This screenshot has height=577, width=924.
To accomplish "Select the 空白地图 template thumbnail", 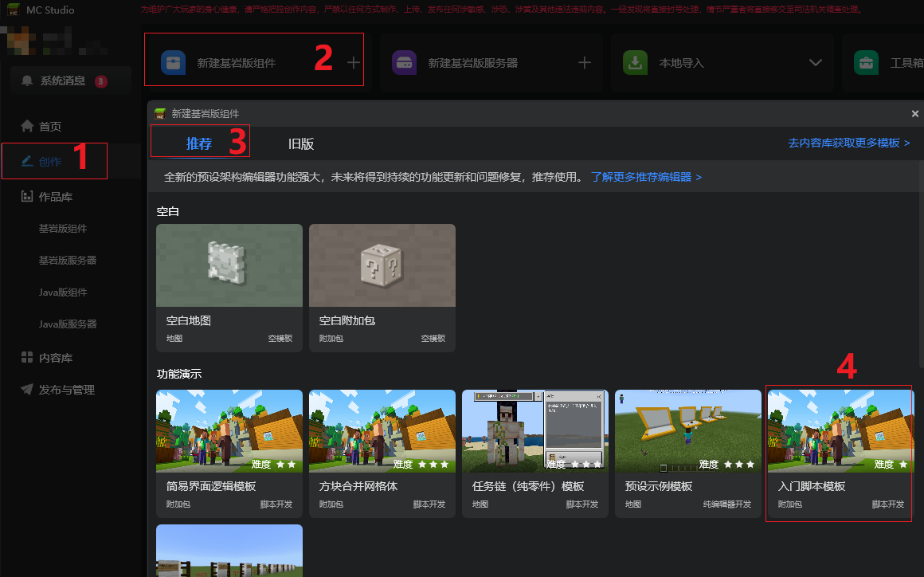I will (229, 265).
